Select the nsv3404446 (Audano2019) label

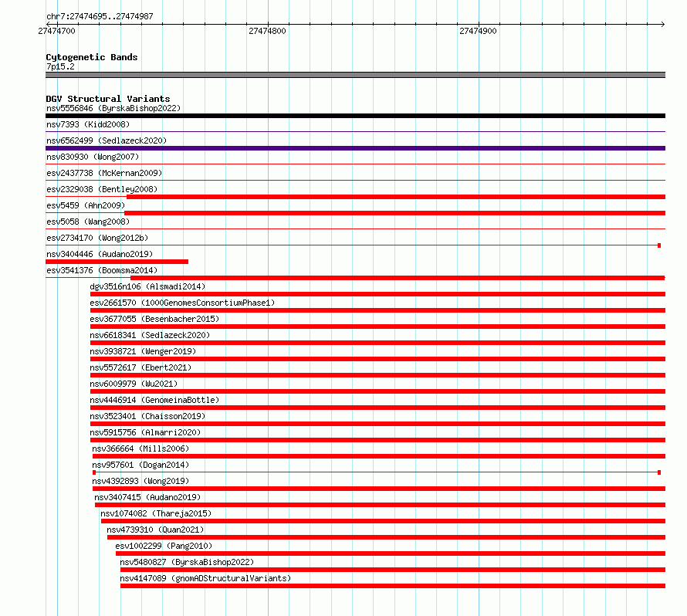point(100,254)
